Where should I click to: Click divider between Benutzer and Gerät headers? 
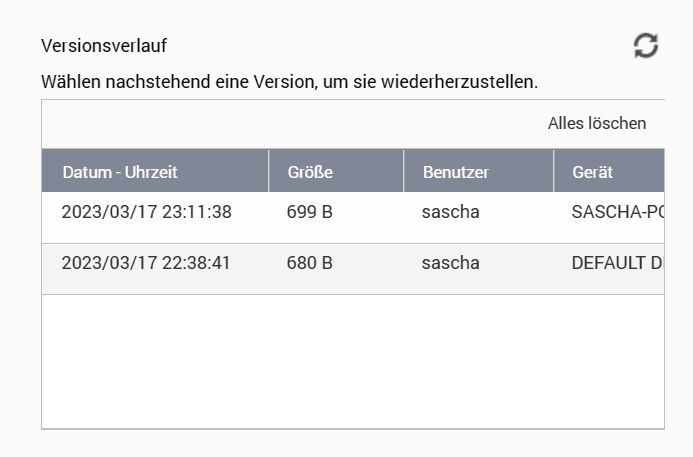click(554, 171)
